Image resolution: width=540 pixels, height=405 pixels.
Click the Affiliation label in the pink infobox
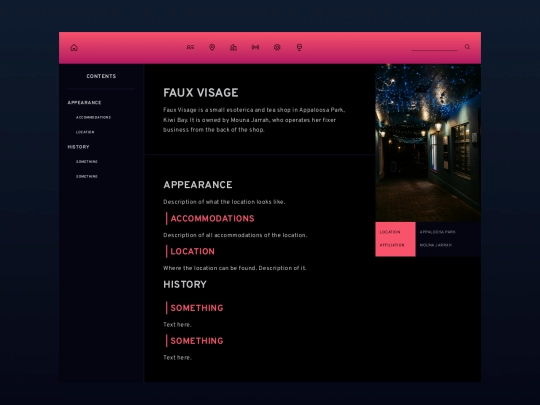point(392,245)
